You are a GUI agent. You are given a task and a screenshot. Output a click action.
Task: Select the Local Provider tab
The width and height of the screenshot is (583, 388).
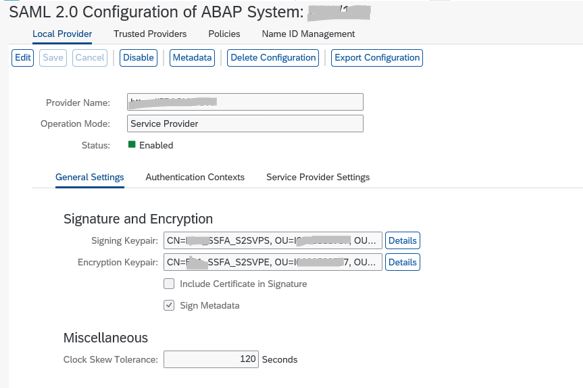tap(62, 34)
